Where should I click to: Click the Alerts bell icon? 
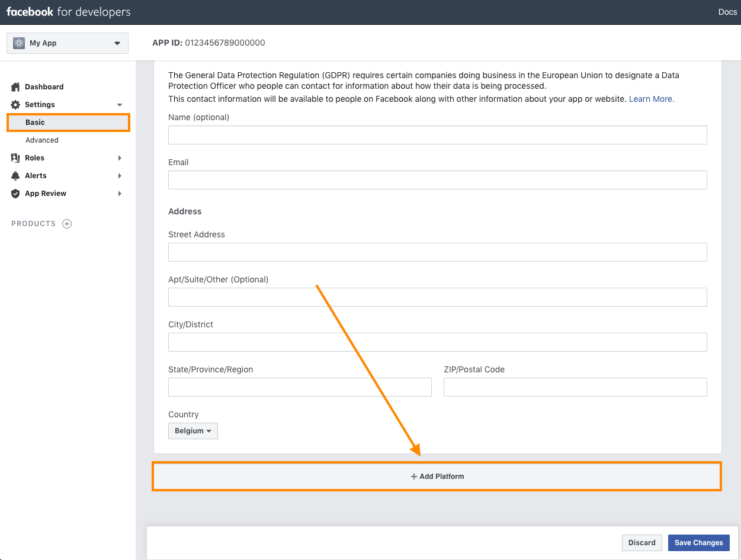[x=15, y=176]
